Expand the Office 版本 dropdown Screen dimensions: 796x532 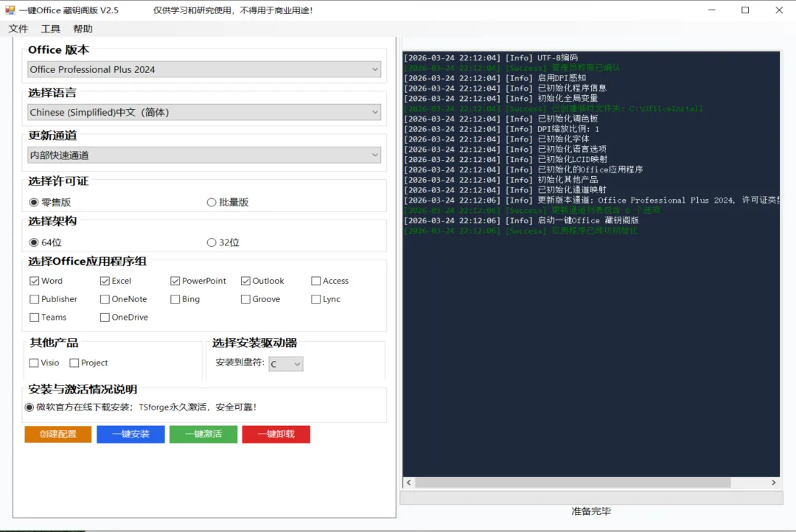tap(204, 69)
